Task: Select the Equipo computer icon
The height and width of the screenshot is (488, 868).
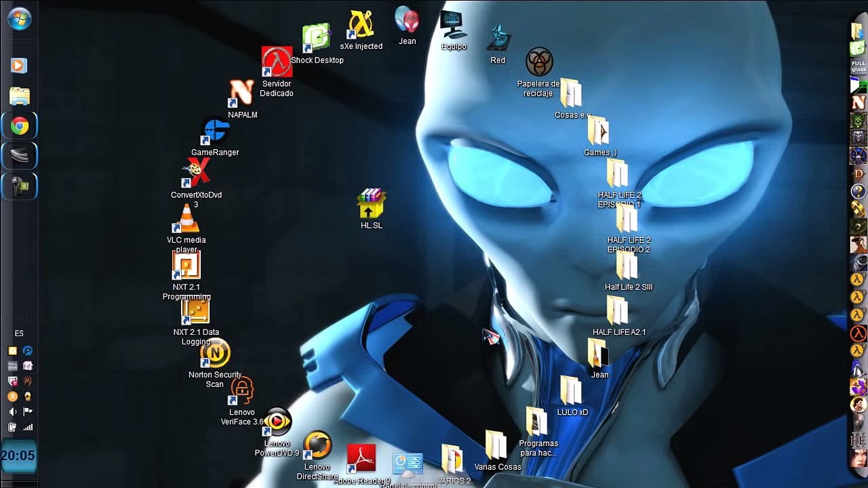Action: 454,26
